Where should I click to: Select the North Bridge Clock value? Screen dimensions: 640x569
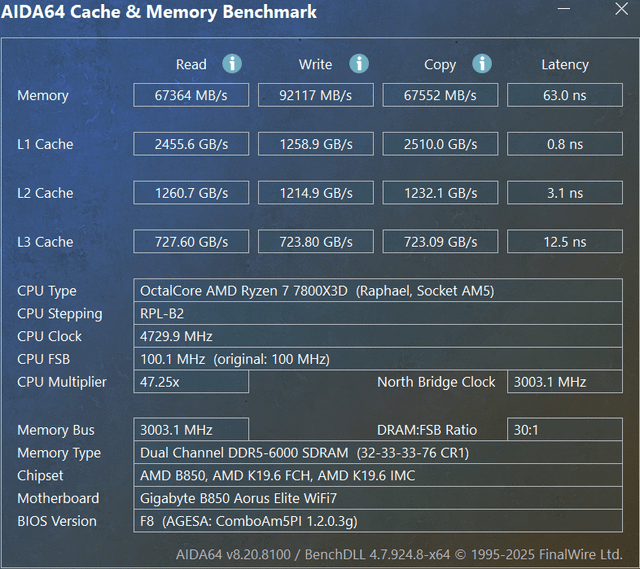click(x=564, y=382)
